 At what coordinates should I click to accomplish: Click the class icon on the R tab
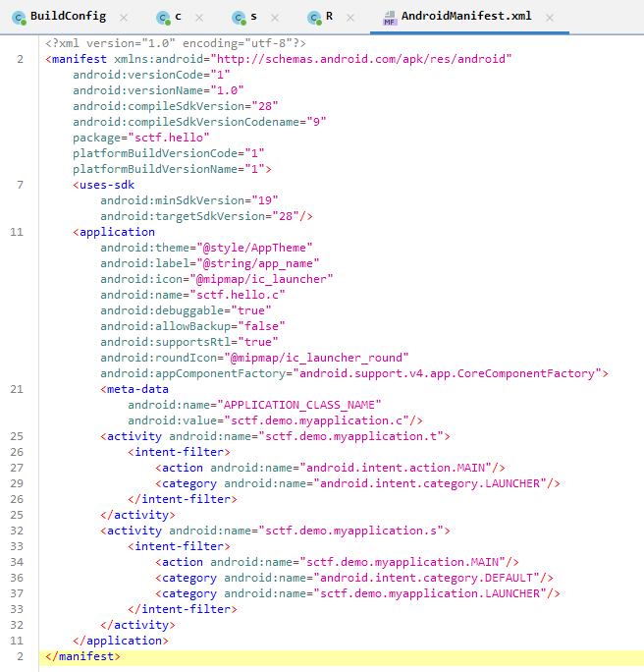pos(314,18)
